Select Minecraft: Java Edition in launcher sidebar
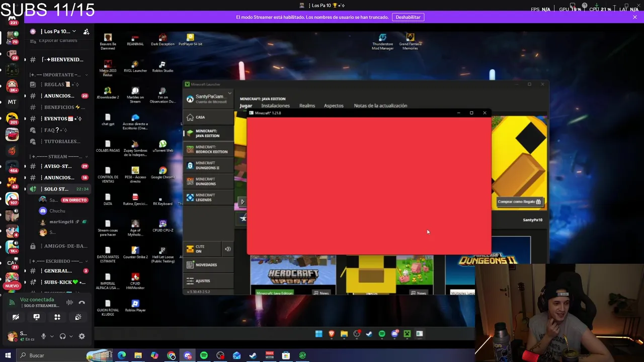 (208, 133)
